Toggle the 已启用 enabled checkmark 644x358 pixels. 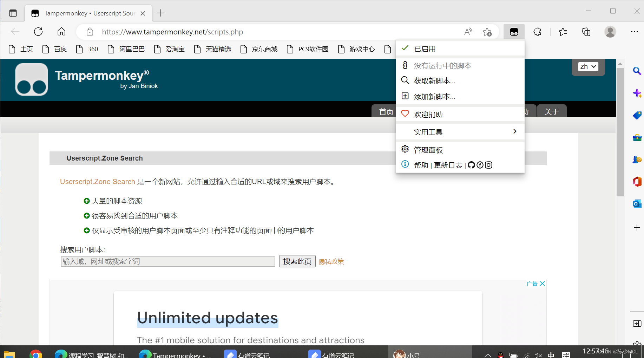tap(405, 48)
